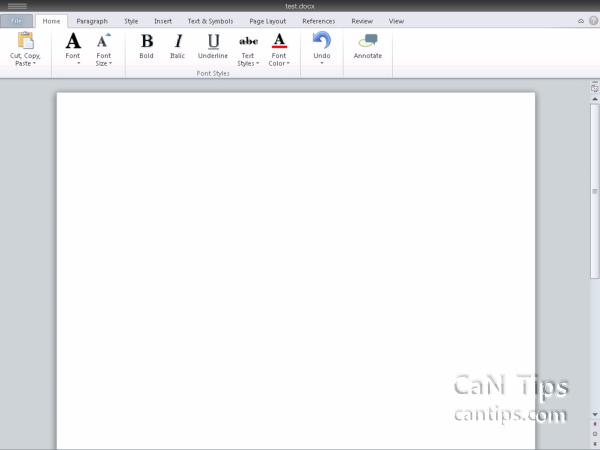Open Help with the question mark icon
Screen dimensions: 600x450
point(593,21)
